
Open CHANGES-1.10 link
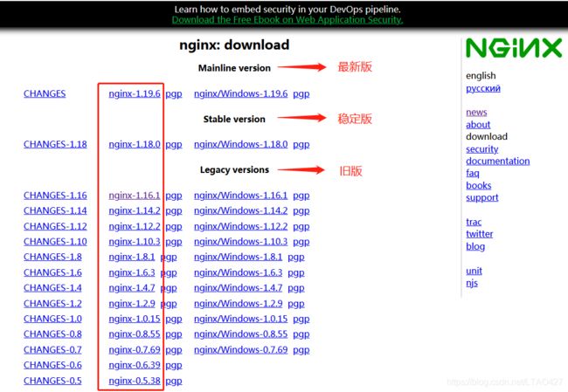[55, 242]
